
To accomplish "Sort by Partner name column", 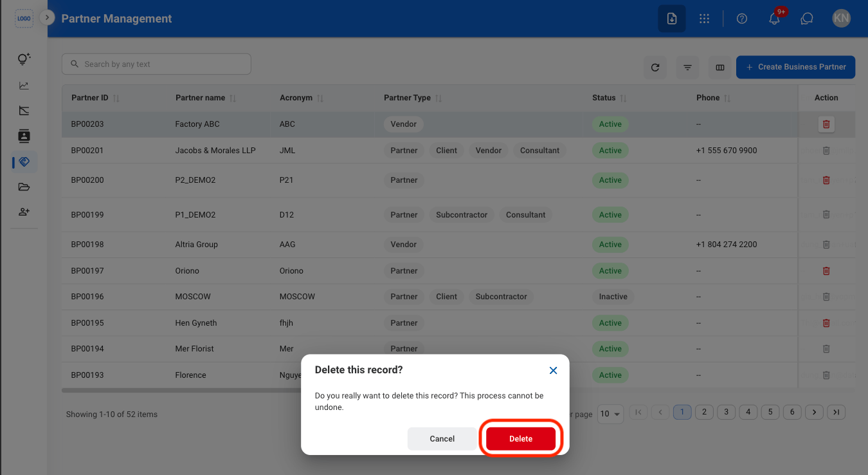I will [x=206, y=98].
